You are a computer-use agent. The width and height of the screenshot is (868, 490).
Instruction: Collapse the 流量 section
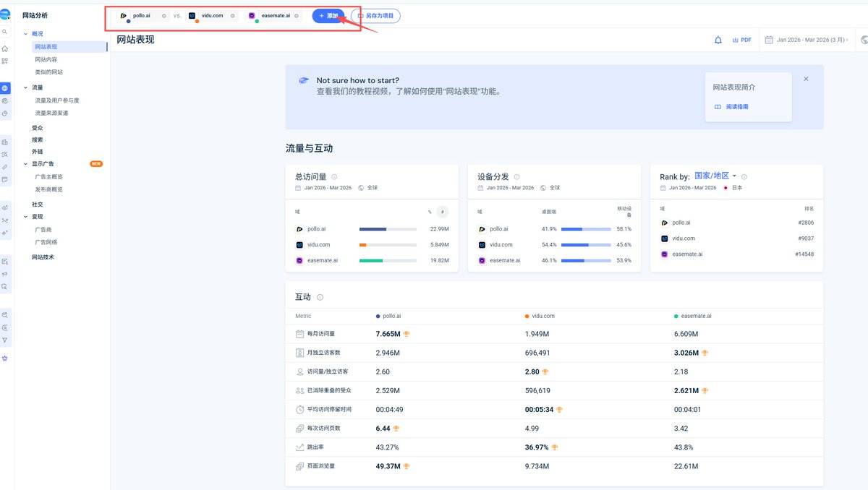click(26, 87)
